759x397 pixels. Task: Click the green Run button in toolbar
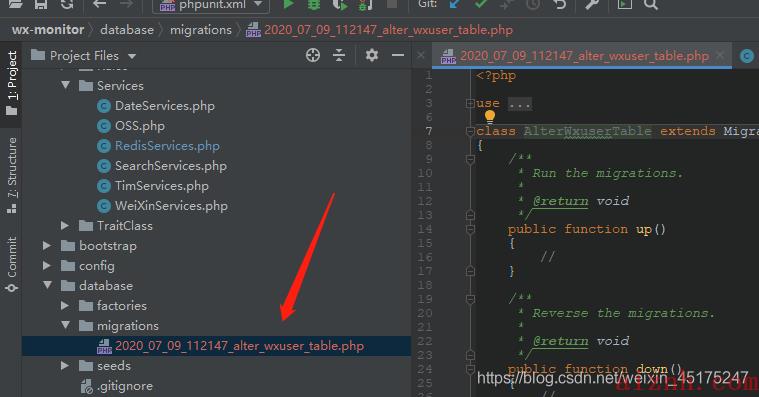288,5
